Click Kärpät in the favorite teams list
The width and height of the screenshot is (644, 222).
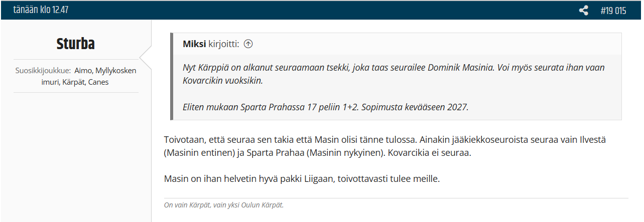point(73,82)
